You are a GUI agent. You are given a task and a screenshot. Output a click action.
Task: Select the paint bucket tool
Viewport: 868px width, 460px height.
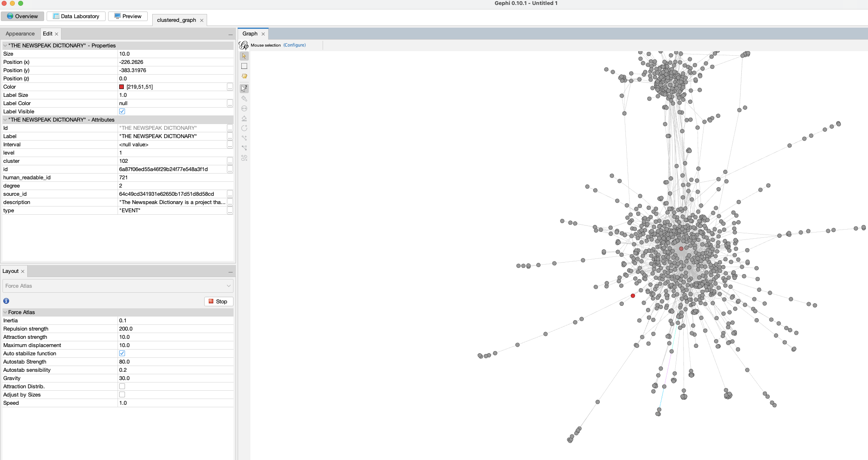point(244,118)
